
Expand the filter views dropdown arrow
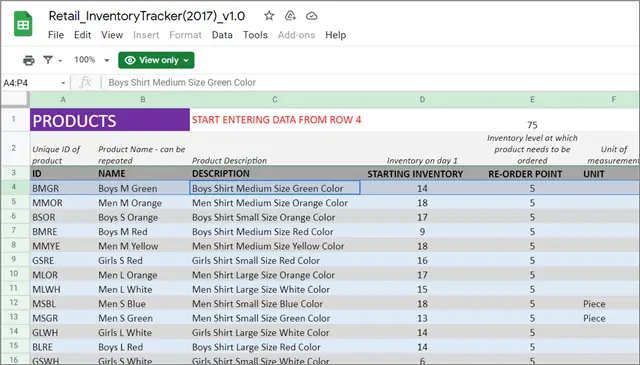click(x=60, y=61)
